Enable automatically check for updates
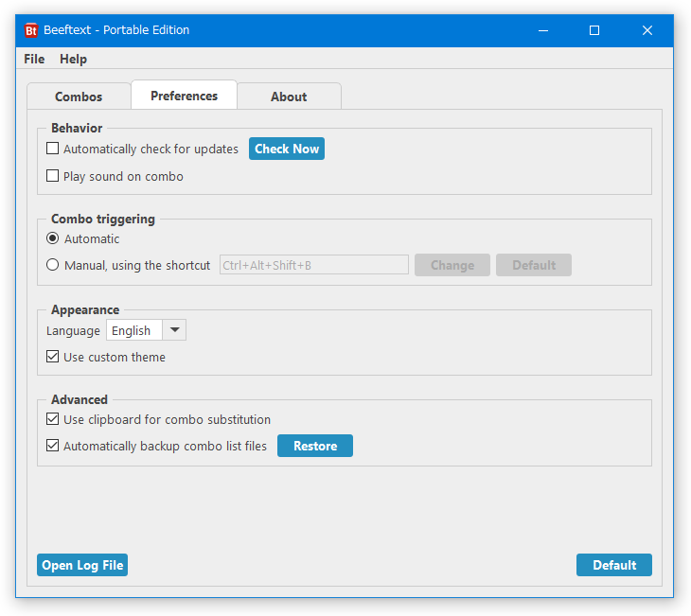 coord(52,149)
